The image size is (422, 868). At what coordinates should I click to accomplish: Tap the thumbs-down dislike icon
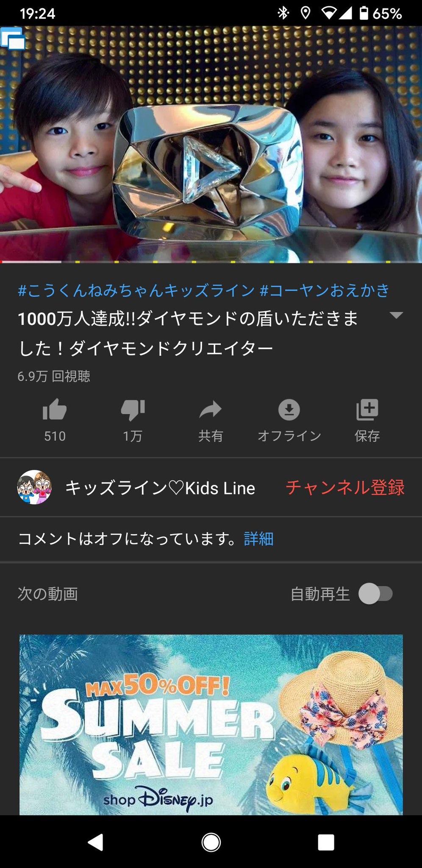[x=133, y=410]
